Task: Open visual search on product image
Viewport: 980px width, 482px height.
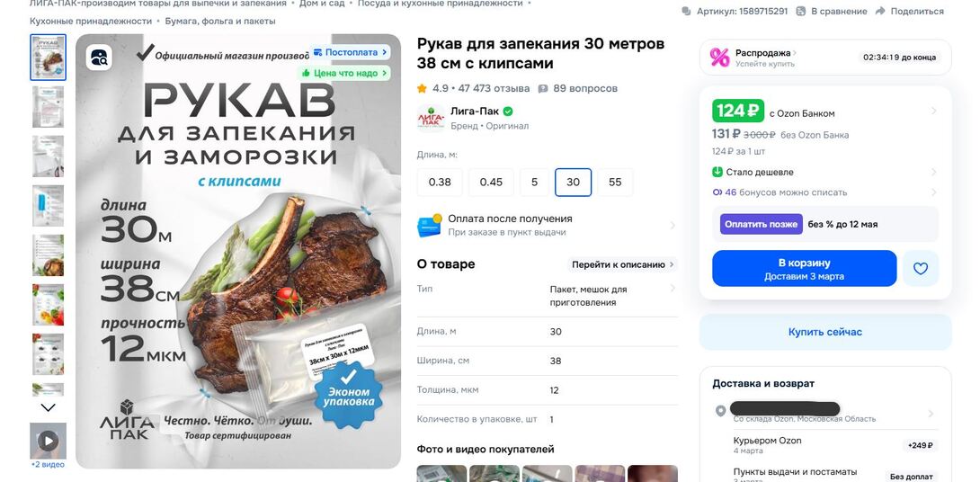Action: 100,58
